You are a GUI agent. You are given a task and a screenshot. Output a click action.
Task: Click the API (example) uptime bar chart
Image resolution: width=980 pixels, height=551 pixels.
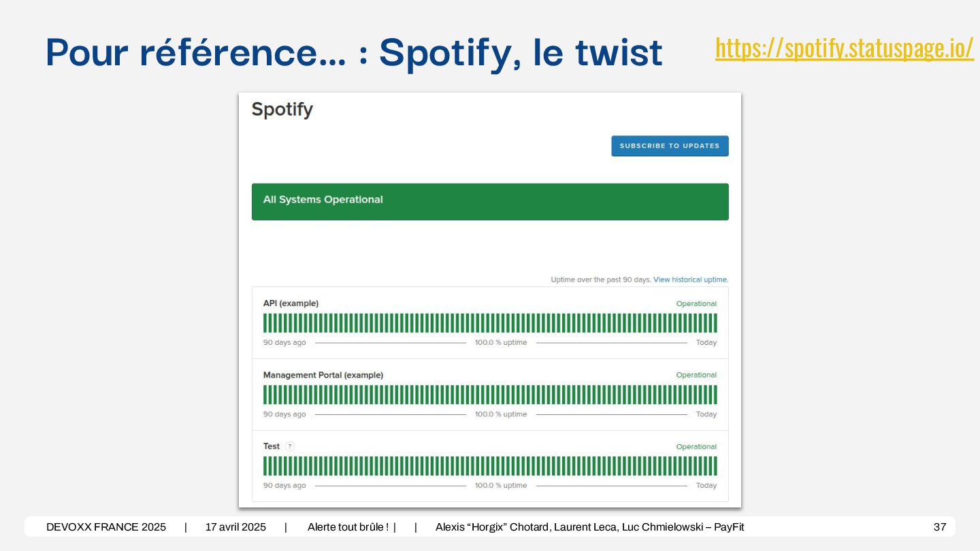(490, 323)
